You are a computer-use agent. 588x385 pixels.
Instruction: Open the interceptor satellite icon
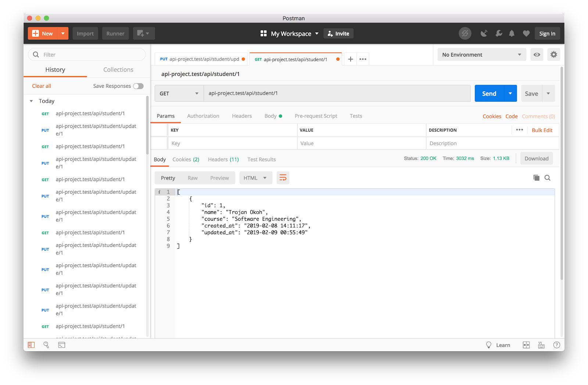tap(484, 33)
